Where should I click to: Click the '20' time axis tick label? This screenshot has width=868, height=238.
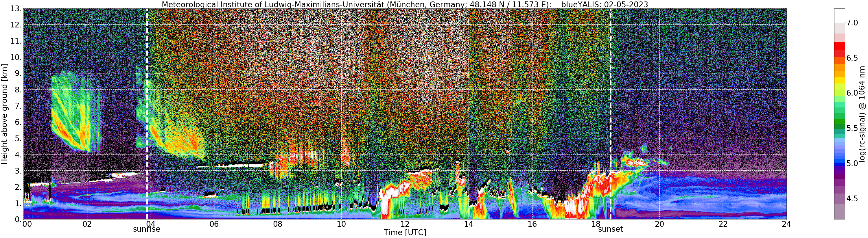click(659, 224)
